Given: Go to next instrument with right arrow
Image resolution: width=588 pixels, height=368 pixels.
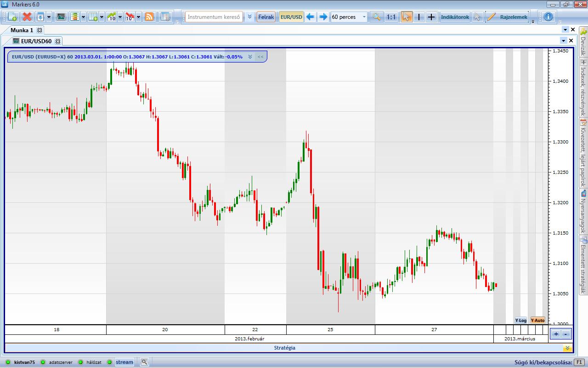Looking at the screenshot, I should (323, 17).
